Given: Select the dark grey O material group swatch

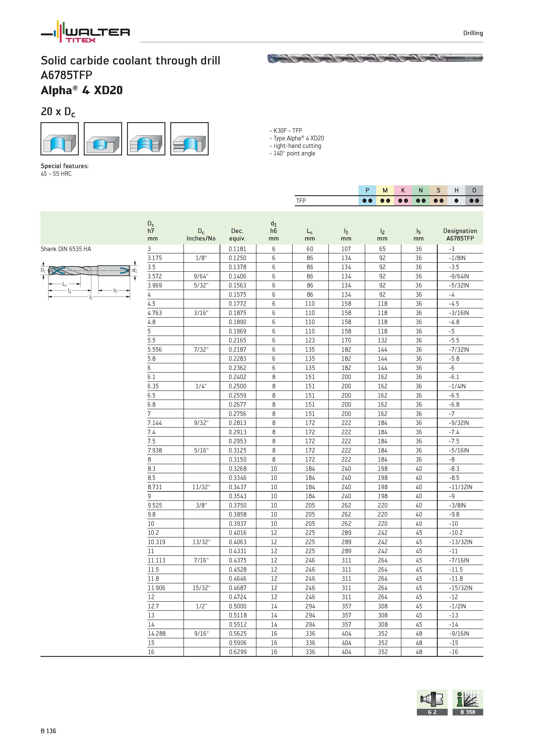Looking at the screenshot, I should (x=474, y=190).
